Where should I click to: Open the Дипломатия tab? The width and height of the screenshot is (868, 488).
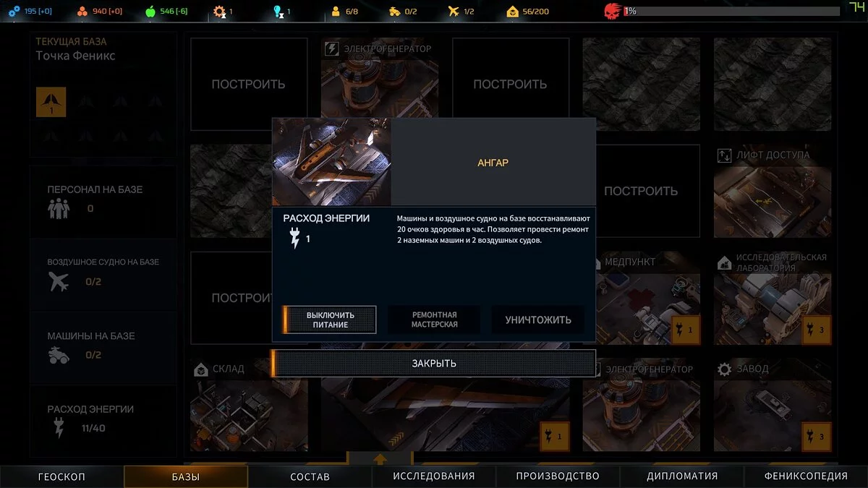pyautogui.click(x=682, y=476)
